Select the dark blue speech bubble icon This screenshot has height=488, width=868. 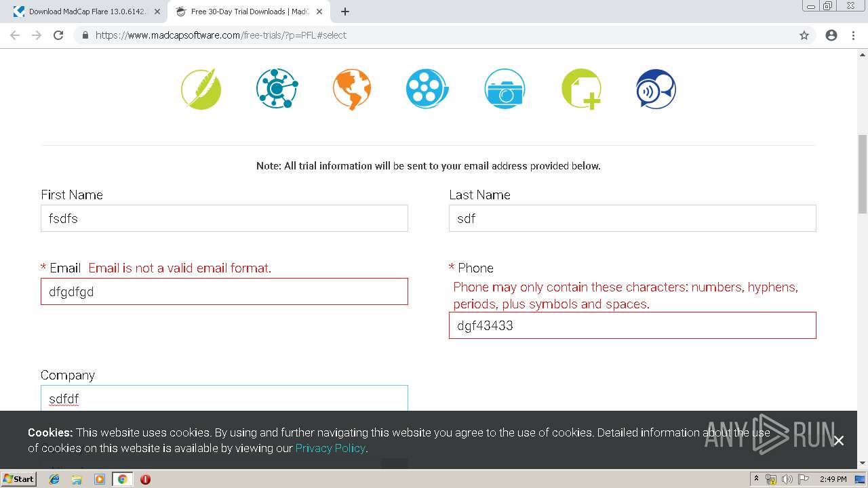click(656, 89)
